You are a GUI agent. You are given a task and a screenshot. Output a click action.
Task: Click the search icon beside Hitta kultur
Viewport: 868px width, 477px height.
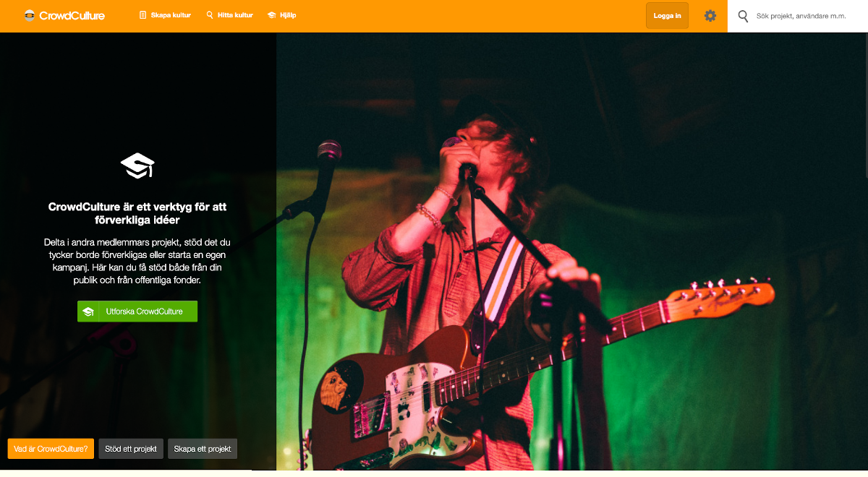point(210,15)
